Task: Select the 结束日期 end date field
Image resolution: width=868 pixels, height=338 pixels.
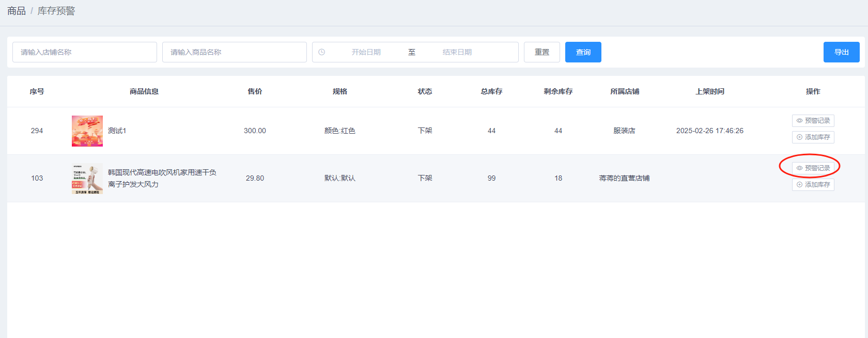Action: click(x=457, y=52)
